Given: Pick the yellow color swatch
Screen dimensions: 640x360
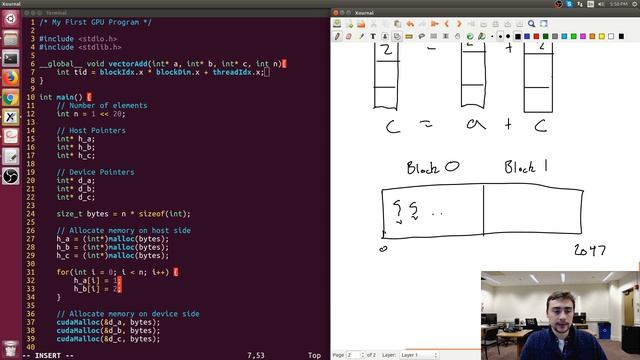Looking at the screenshot, I should pyautogui.click(x=602, y=36).
